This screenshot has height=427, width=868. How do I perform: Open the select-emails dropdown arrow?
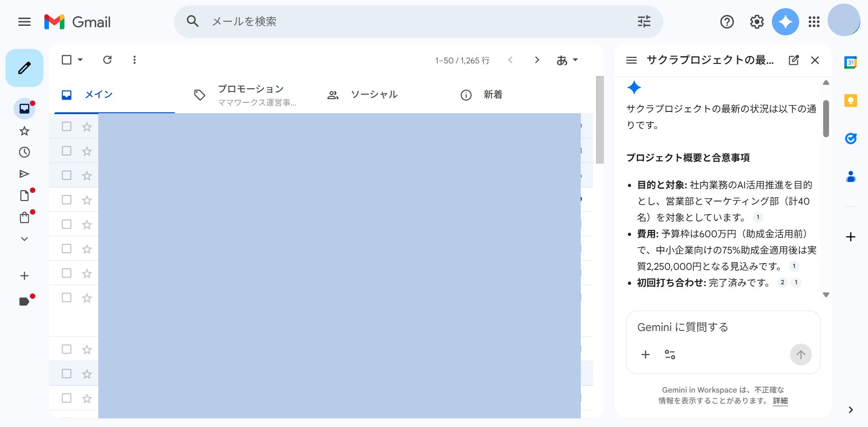pyautogui.click(x=79, y=59)
